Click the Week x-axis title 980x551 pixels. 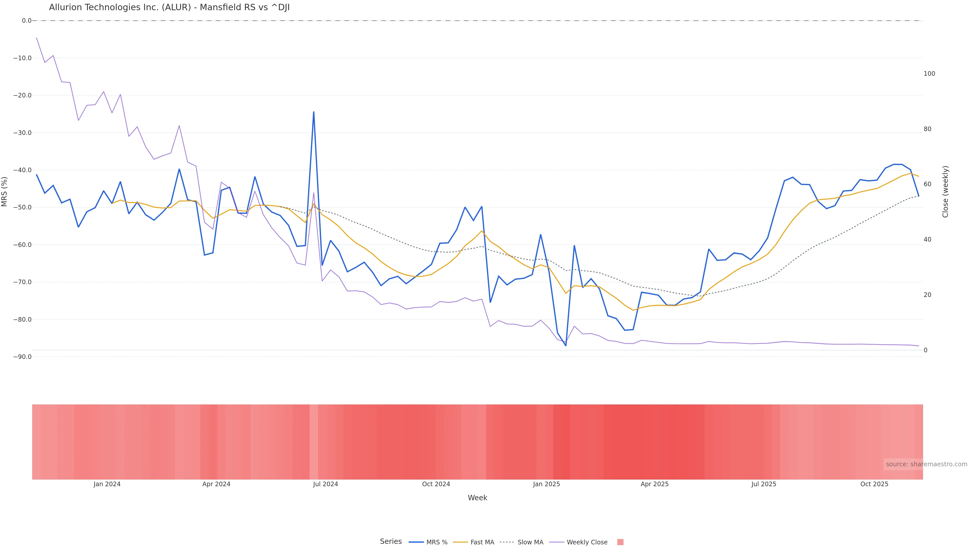click(x=477, y=498)
